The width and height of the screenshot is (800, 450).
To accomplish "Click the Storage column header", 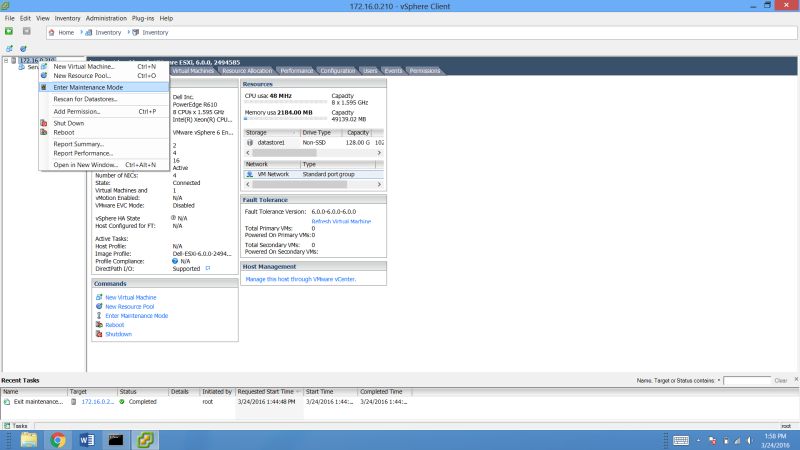I will click(271, 133).
